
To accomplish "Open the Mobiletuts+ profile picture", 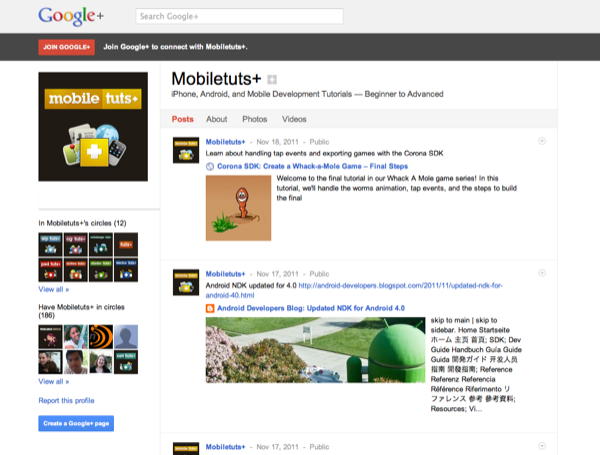I will tap(93, 127).
